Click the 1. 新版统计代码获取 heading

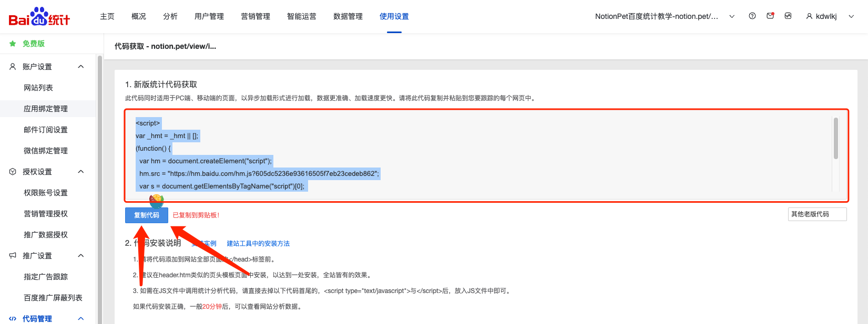point(161,85)
